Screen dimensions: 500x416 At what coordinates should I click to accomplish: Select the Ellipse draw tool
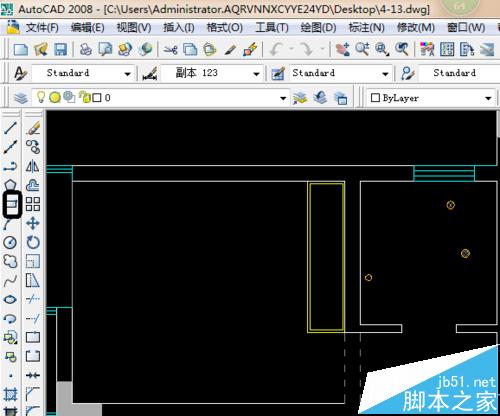tap(10, 299)
